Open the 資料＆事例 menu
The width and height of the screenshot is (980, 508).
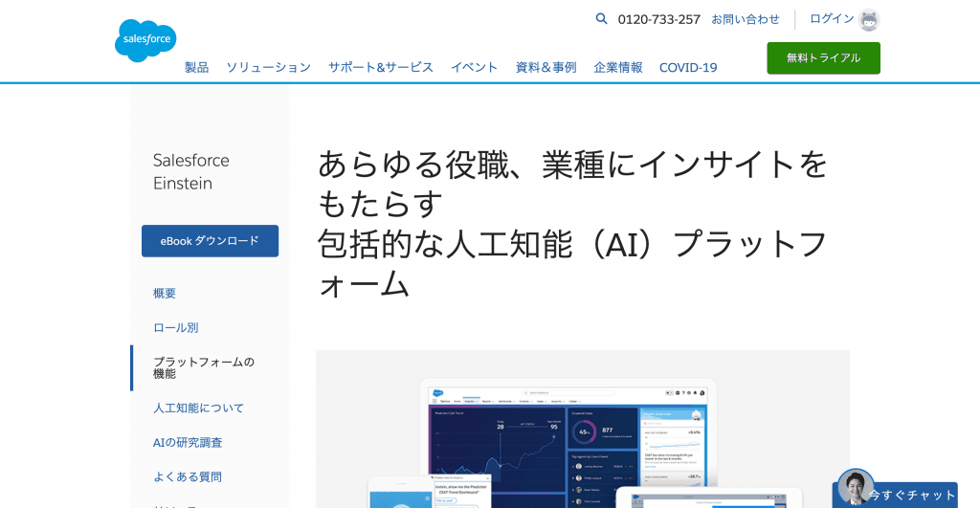pos(546,68)
